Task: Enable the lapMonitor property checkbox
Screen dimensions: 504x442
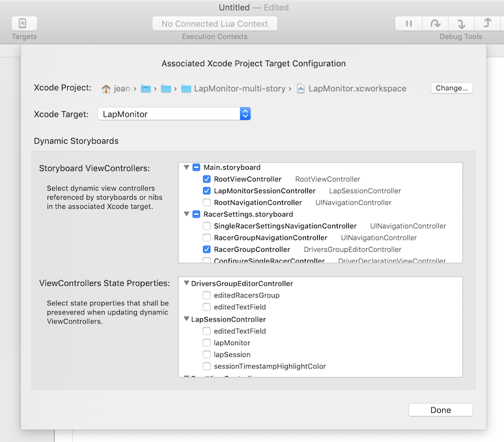Action: click(206, 343)
